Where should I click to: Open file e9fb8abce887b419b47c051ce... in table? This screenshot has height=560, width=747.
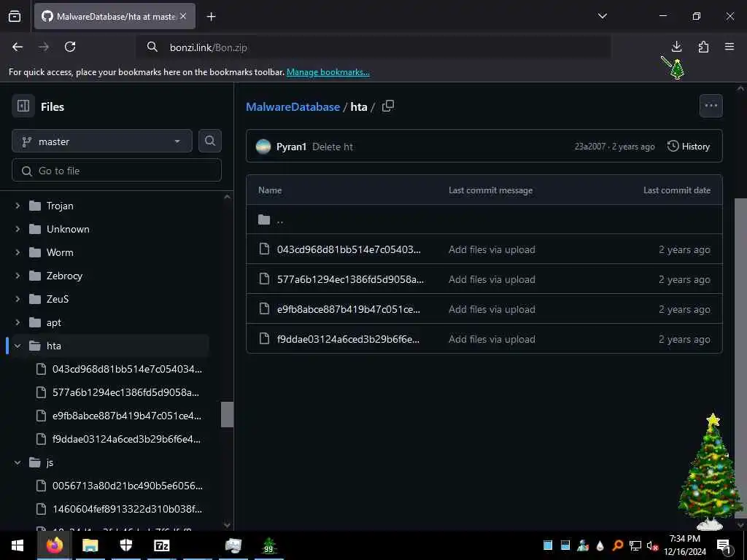348,309
